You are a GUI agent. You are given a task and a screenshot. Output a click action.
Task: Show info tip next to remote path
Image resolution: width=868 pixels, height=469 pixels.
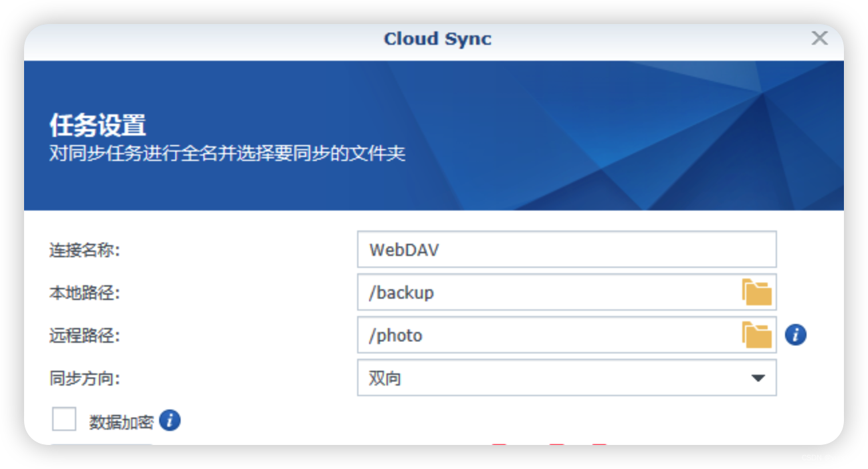(x=795, y=335)
